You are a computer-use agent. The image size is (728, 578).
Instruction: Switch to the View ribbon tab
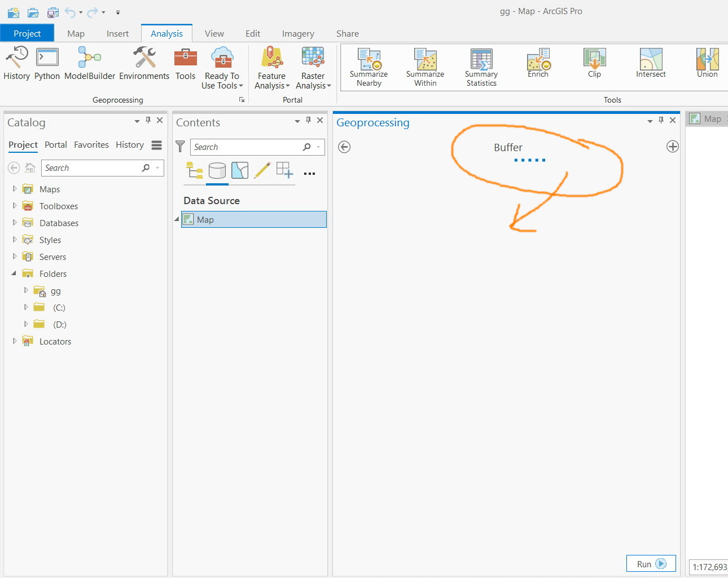[x=214, y=33]
